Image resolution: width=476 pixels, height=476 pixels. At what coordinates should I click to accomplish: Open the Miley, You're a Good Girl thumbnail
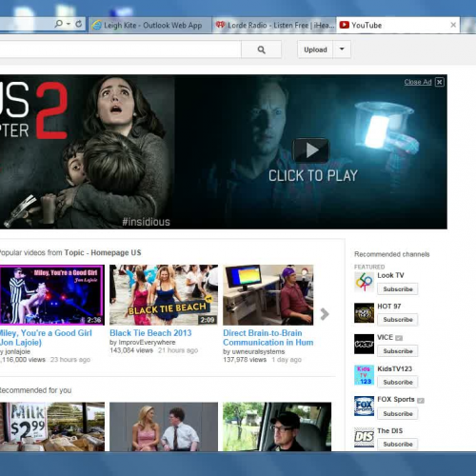tap(51, 295)
